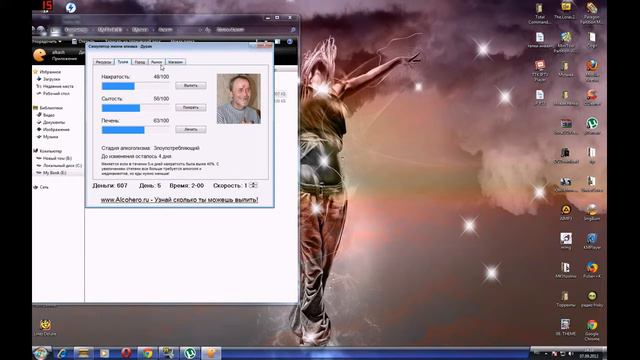Image resolution: width=640 pixels, height=360 pixels.
Task: Open Opera from the taskbar
Action: point(126,353)
